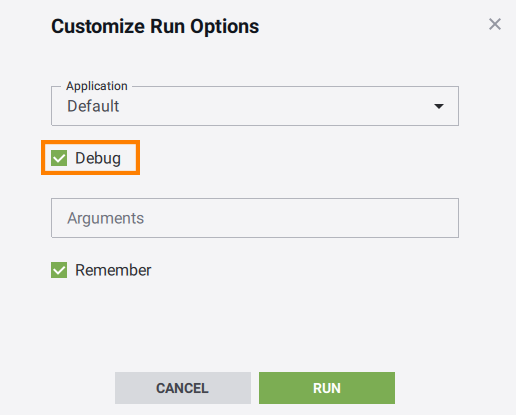Start the run with current options
The image size is (516, 415).
tap(327, 388)
